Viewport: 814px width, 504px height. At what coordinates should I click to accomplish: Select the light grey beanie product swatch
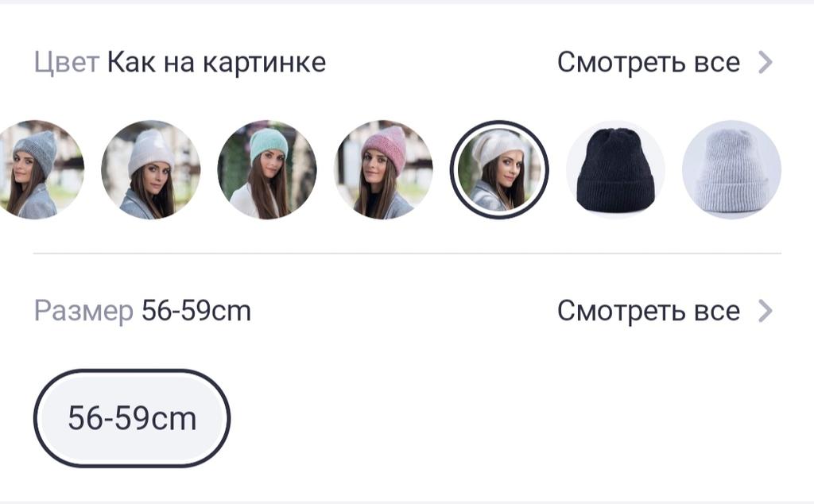point(732,170)
